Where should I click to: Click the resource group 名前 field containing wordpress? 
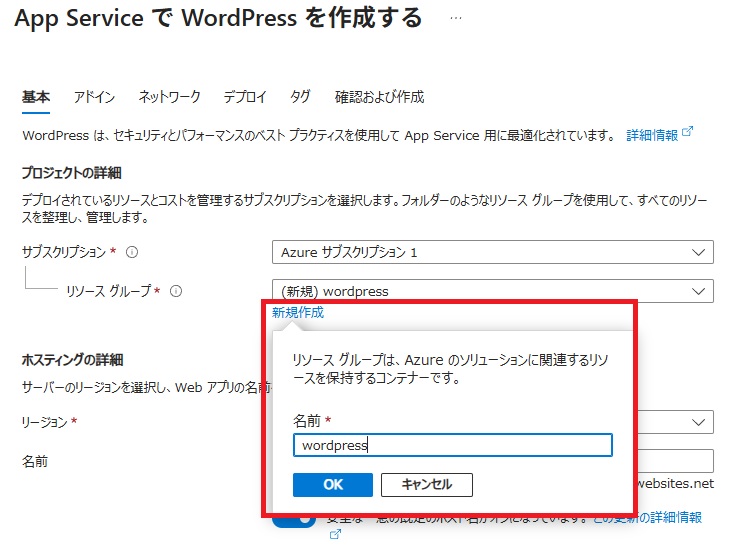pos(452,446)
